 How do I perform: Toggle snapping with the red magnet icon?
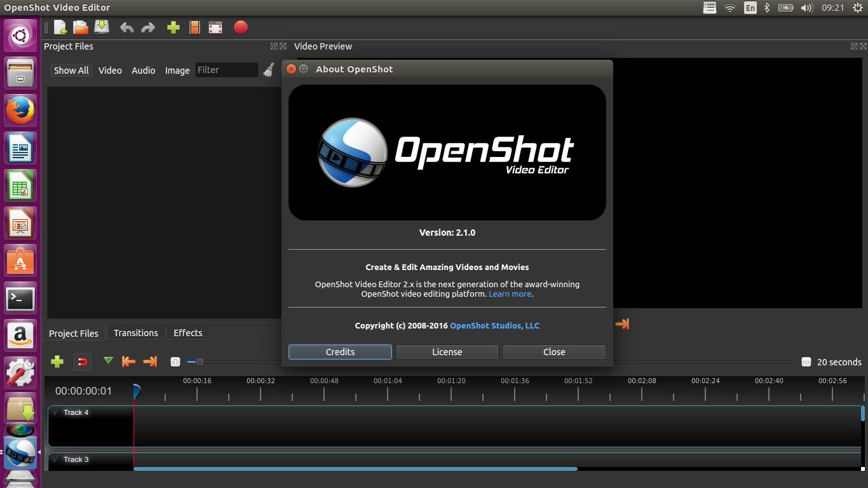tap(82, 362)
